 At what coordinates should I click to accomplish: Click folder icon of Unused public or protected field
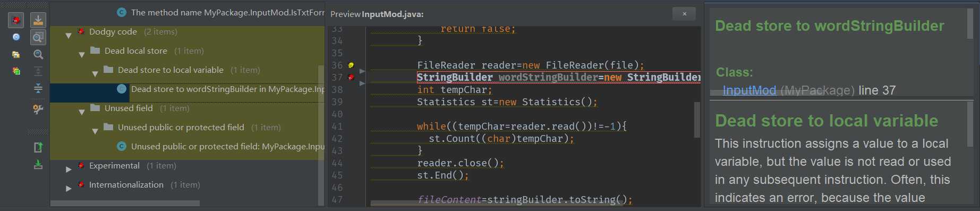coord(108,127)
